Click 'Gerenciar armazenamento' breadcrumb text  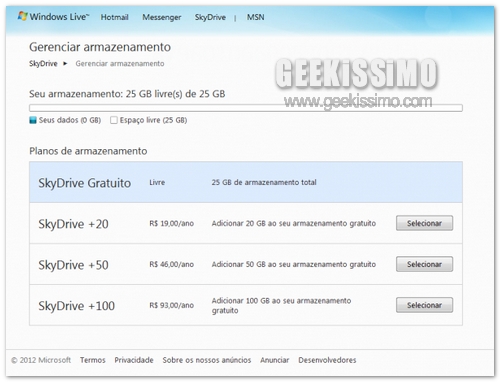tap(120, 63)
